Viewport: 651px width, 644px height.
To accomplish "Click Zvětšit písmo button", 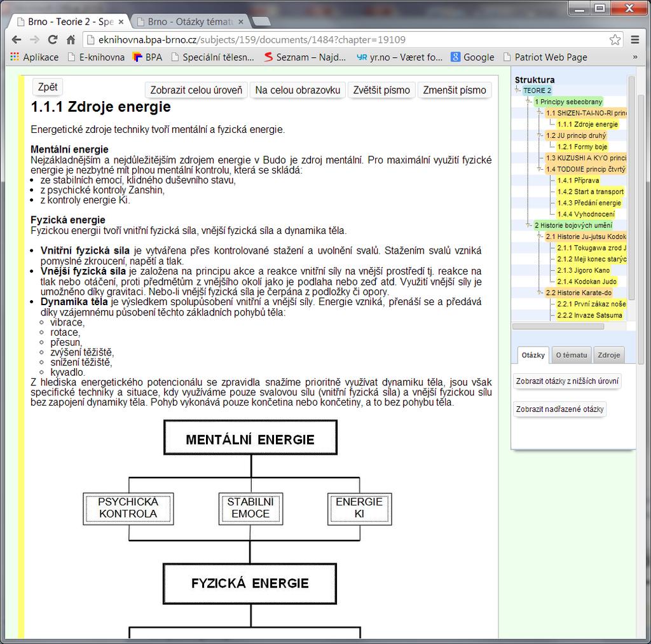I will pos(381,90).
